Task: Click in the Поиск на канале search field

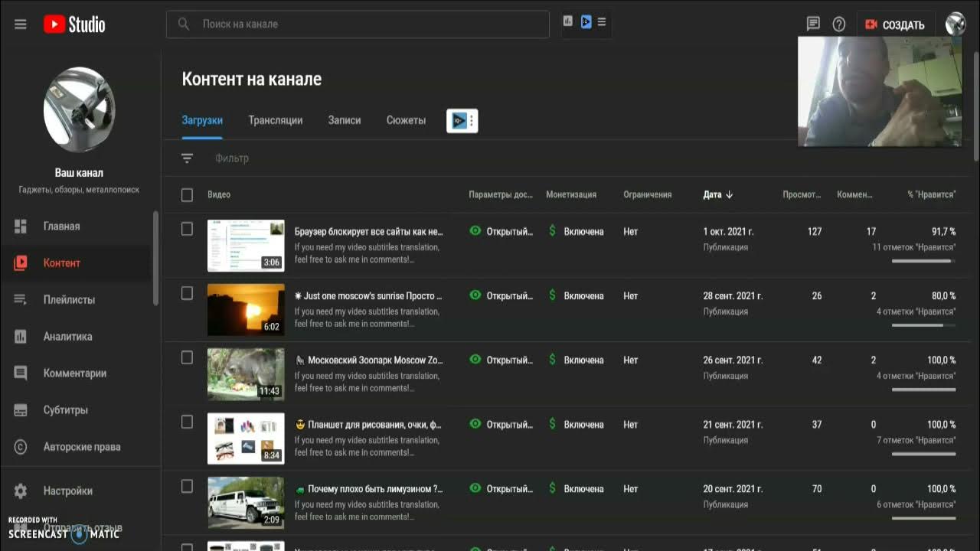Action: [358, 24]
